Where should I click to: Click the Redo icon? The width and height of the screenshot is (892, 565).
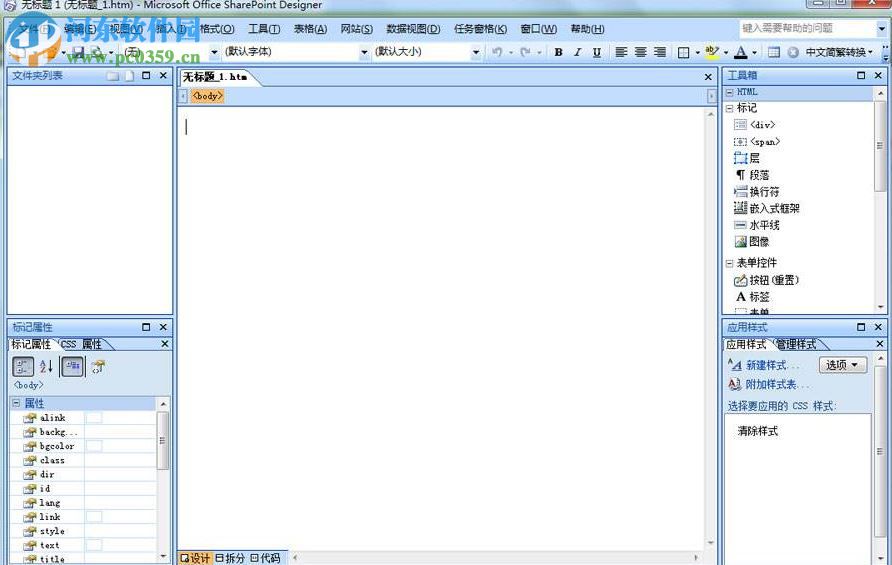tap(525, 52)
